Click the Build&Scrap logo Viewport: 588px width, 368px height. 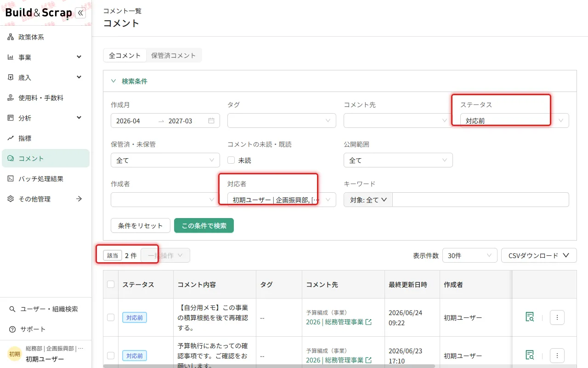[39, 13]
